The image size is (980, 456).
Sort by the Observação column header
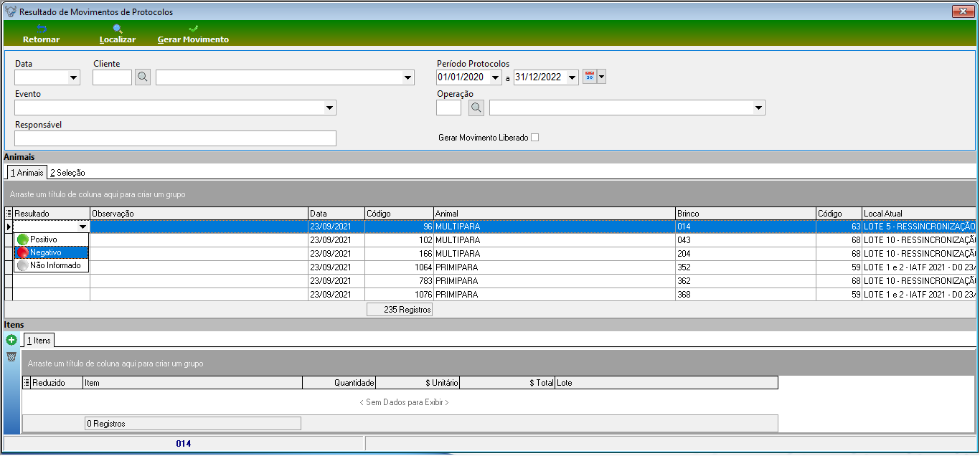199,214
